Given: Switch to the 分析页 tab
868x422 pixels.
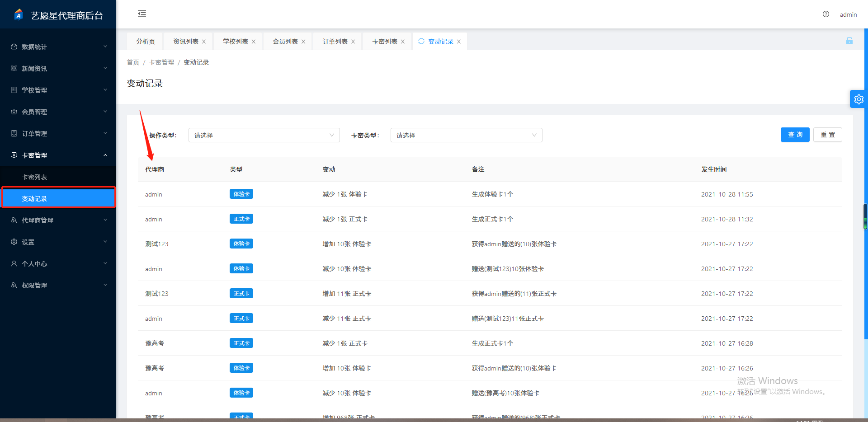Looking at the screenshot, I should coord(146,42).
